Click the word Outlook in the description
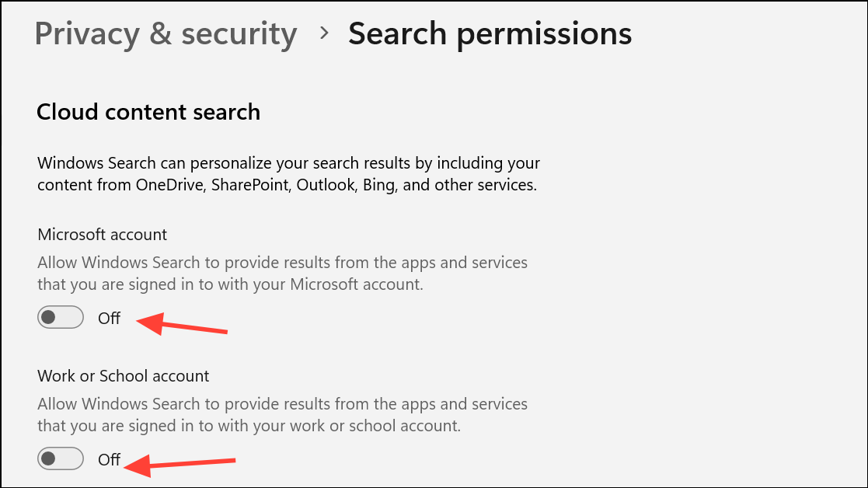 [x=326, y=186]
